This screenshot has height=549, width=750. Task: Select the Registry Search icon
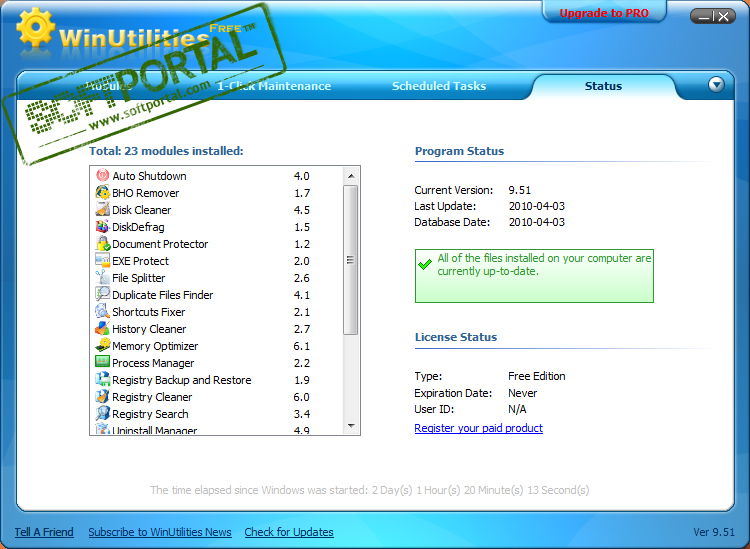tap(102, 413)
